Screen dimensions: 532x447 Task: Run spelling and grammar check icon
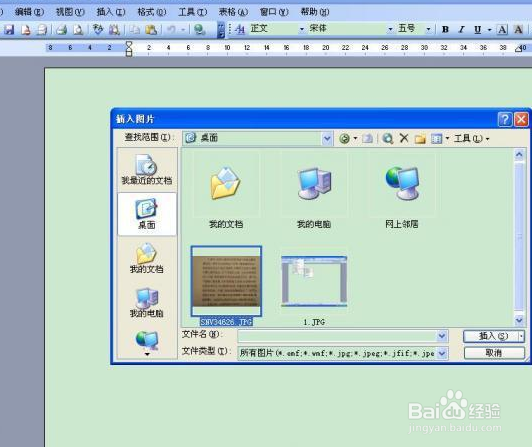pyautogui.click(x=98, y=30)
